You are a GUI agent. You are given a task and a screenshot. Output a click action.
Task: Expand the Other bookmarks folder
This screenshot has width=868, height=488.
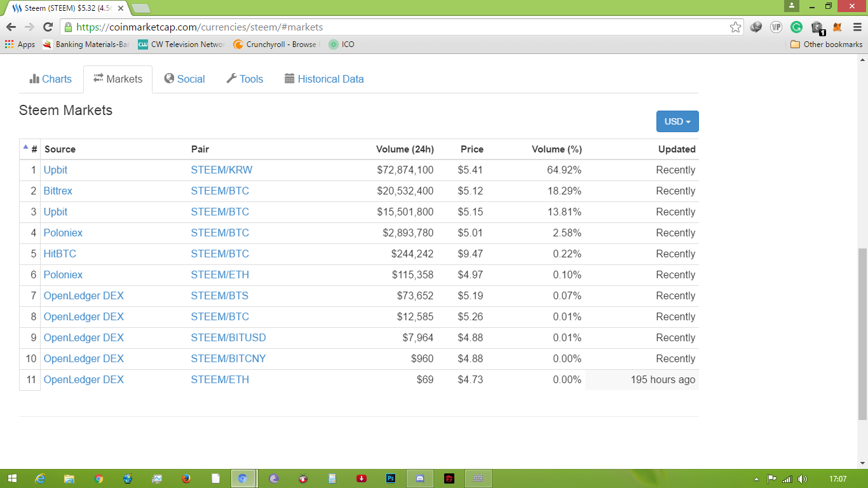[826, 44]
